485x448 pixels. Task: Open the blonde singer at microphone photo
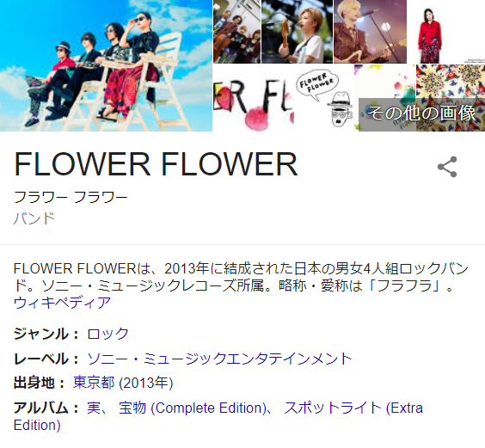tap(371, 32)
